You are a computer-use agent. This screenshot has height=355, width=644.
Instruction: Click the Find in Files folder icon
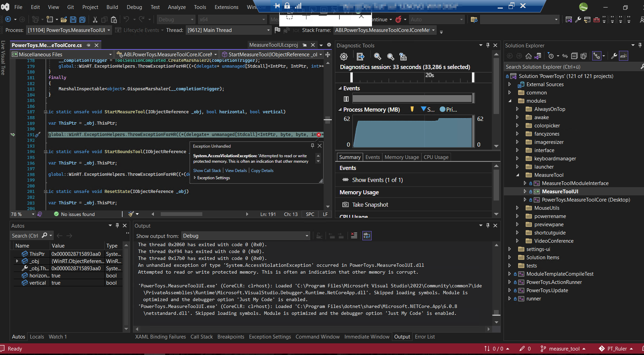pyautogui.click(x=474, y=20)
